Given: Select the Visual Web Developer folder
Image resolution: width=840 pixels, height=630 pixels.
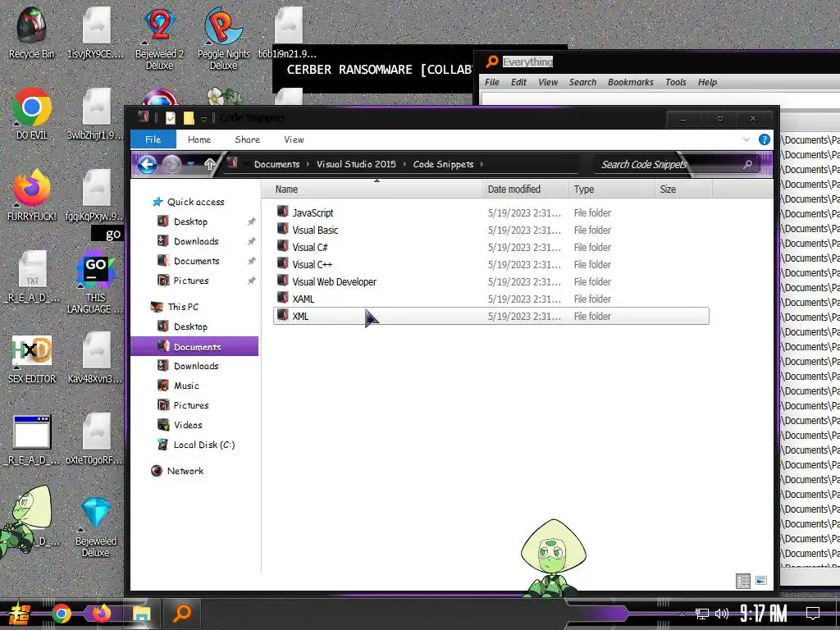Looking at the screenshot, I should click(x=491, y=282).
